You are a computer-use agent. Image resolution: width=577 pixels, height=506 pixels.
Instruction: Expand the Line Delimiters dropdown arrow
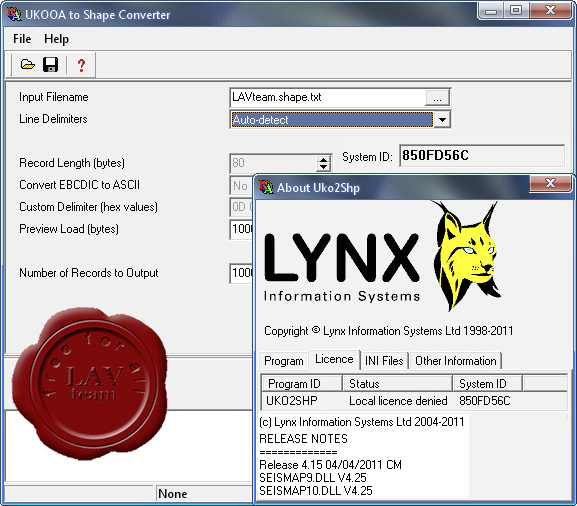click(442, 120)
